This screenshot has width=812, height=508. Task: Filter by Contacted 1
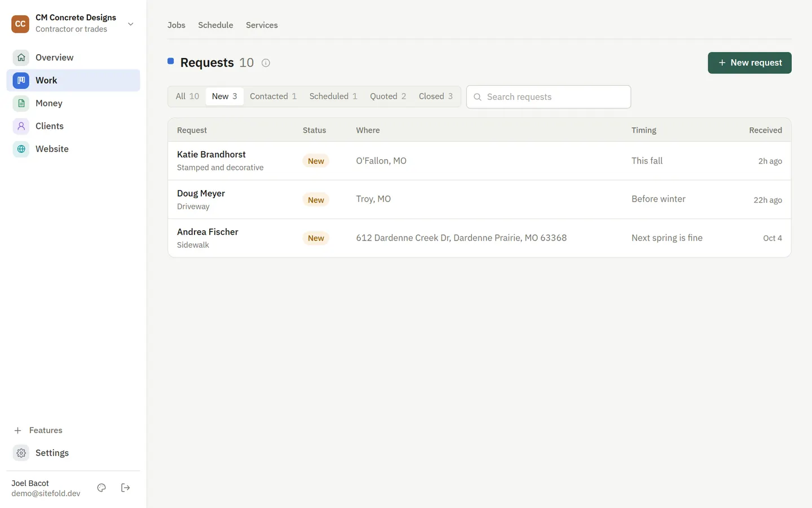coord(273,97)
